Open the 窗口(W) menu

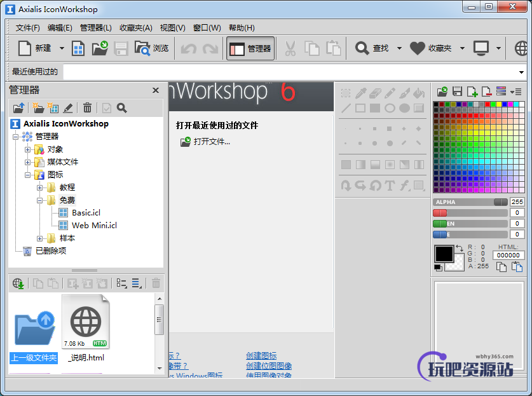tap(207, 28)
